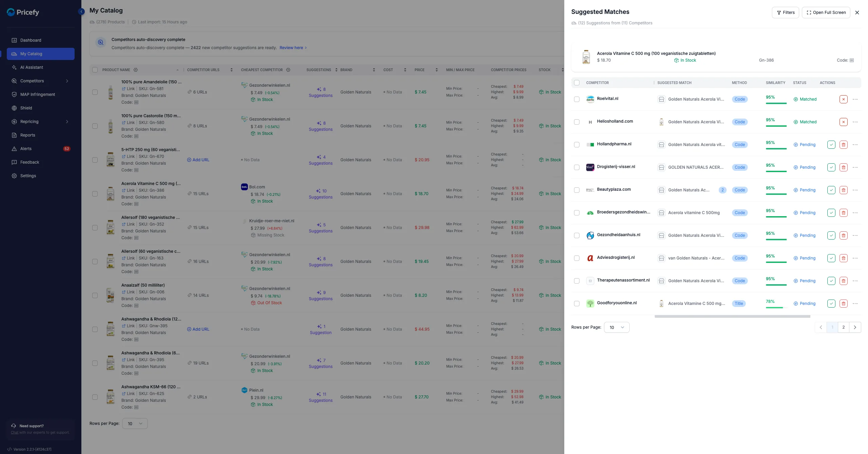The height and width of the screenshot is (454, 868).
Task: Delete the Gezondheidaanhuis.nl suggestion
Action: click(x=844, y=235)
